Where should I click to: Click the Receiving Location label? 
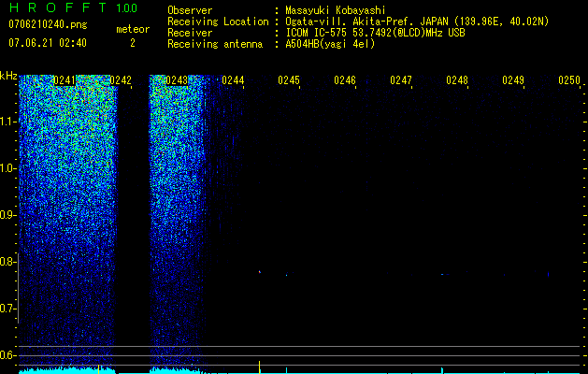(218, 22)
